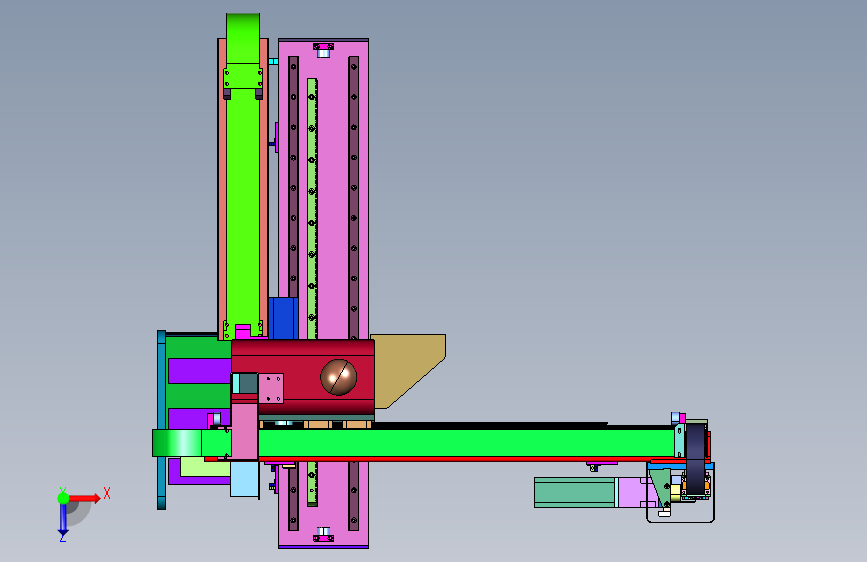The image size is (867, 562).
Task: Select the light blue block below the beam
Action: [x=244, y=479]
